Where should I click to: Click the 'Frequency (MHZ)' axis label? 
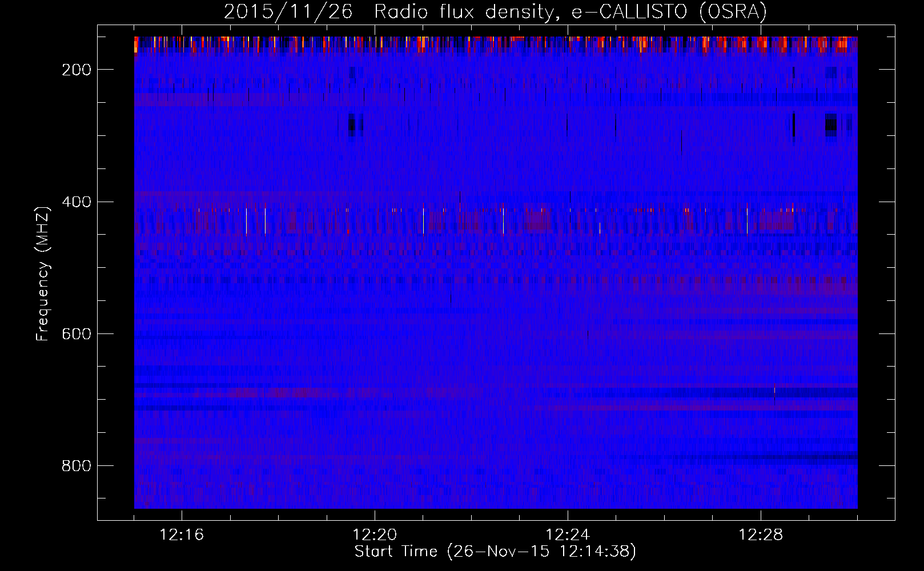[43, 274]
